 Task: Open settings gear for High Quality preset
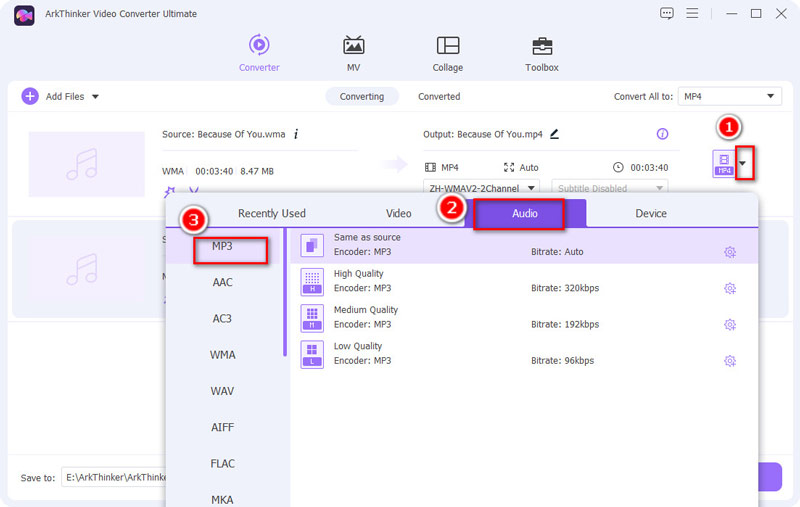point(730,288)
